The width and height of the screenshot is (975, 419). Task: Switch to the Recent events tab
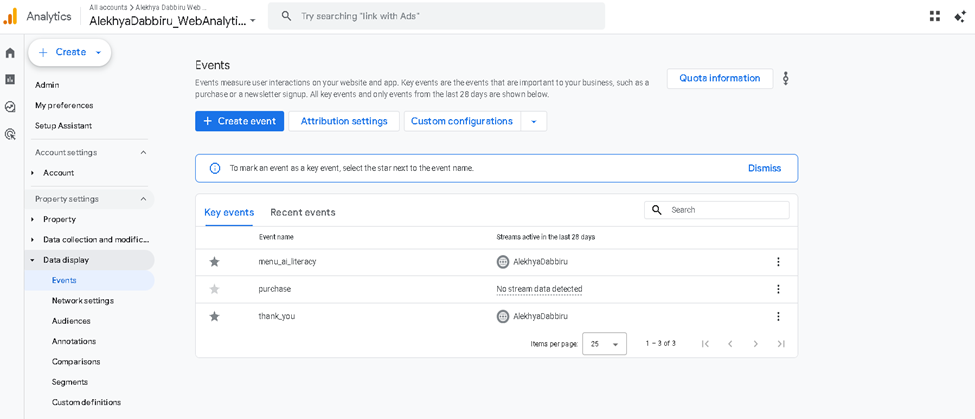pyautogui.click(x=302, y=212)
